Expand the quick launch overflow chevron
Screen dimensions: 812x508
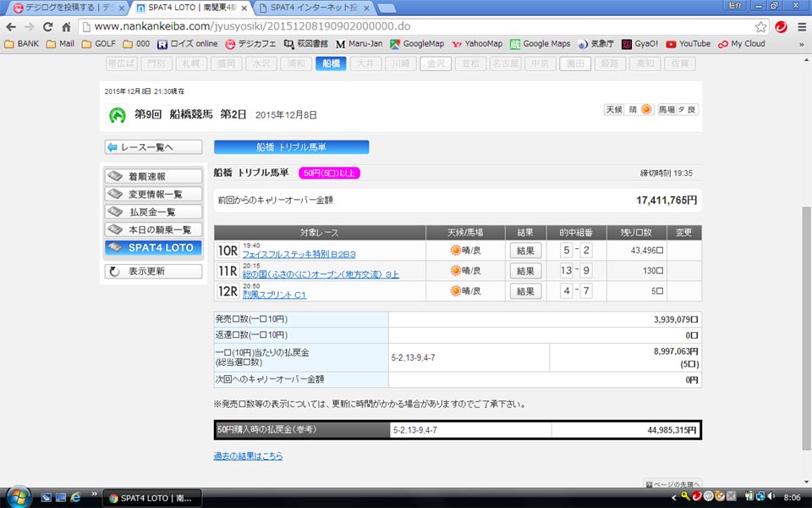tap(90, 498)
